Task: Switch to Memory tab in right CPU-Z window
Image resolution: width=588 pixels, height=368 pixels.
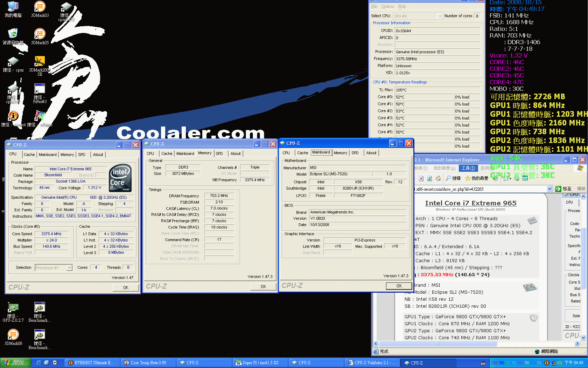Action: pos(341,153)
